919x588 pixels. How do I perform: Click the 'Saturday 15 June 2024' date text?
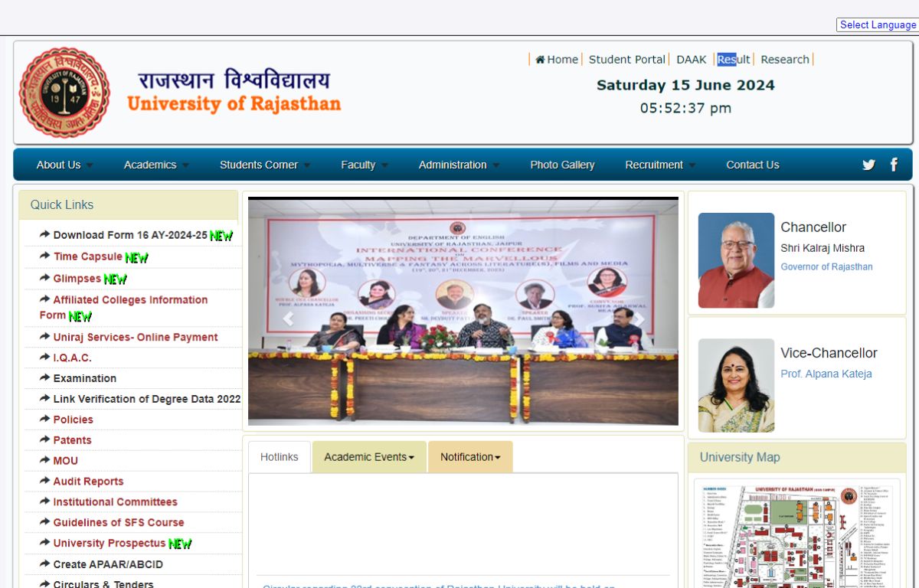pos(685,85)
